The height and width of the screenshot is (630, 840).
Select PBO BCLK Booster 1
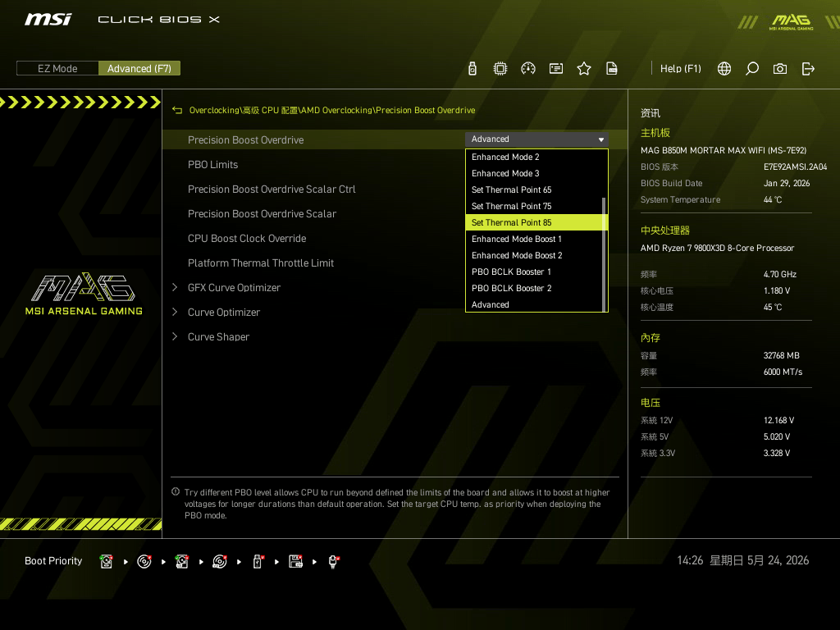click(536, 272)
